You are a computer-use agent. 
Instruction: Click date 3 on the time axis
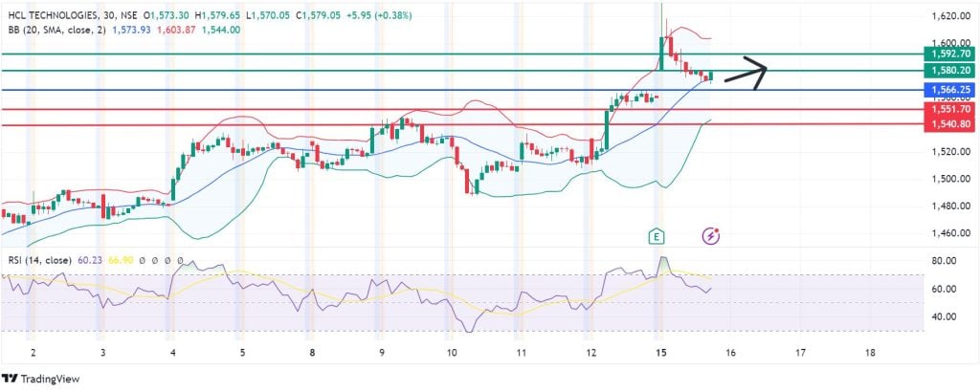pyautogui.click(x=102, y=353)
